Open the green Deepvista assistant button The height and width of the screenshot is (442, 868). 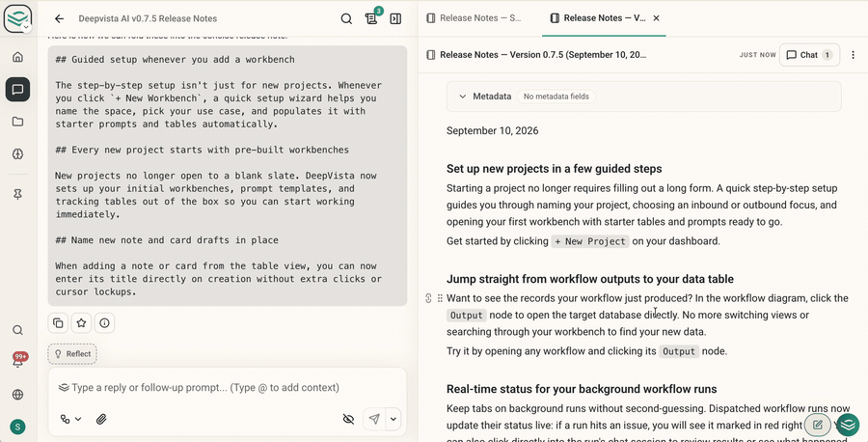(848, 426)
